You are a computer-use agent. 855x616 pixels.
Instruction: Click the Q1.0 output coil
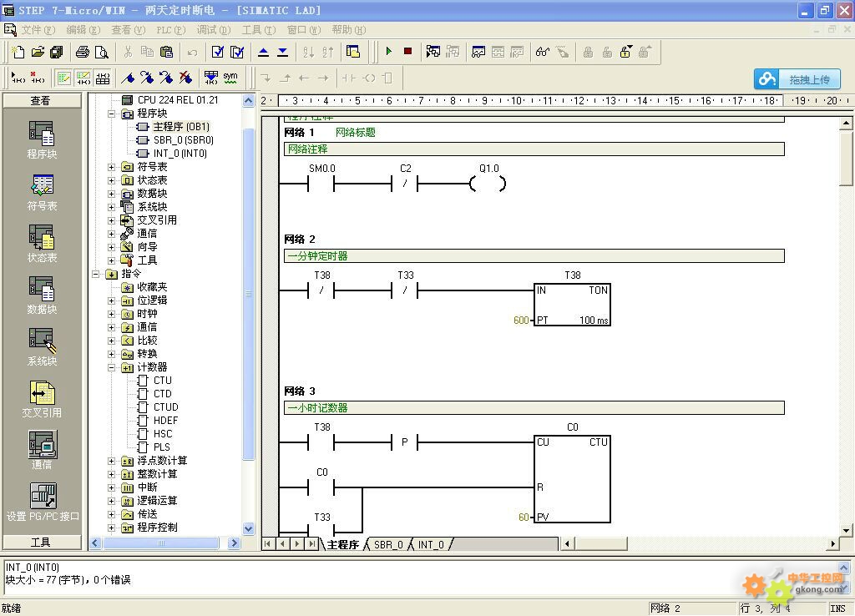tap(488, 184)
